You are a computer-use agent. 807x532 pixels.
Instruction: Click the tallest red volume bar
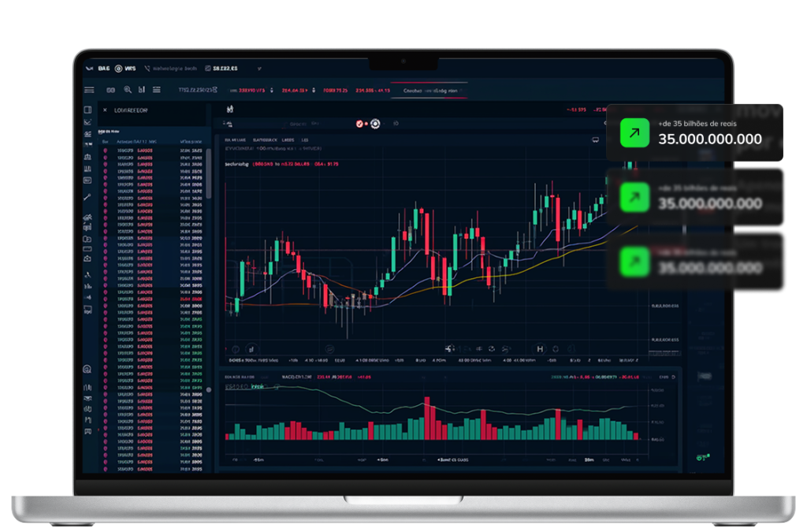click(426, 418)
